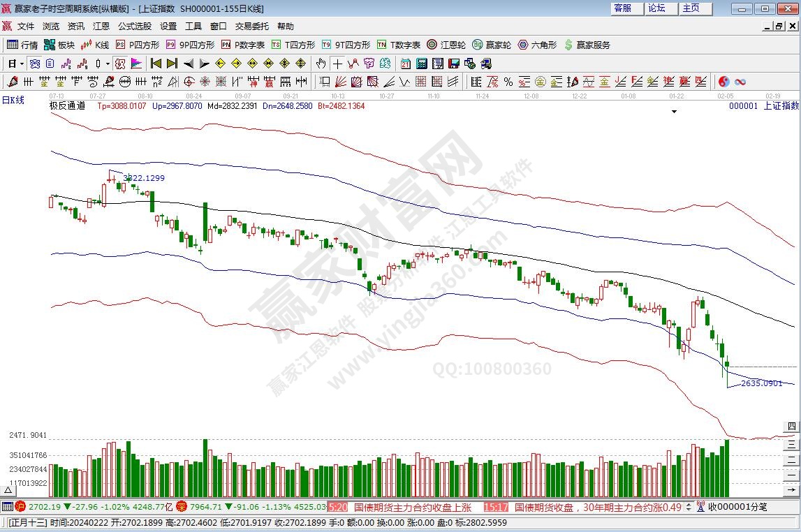The image size is (801, 532).
Task: Select the hand pan tool
Action: click(x=321, y=64)
